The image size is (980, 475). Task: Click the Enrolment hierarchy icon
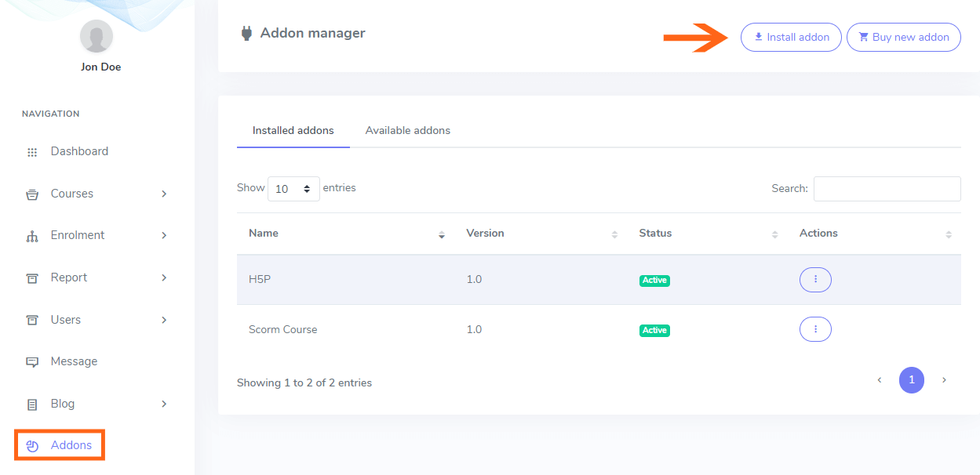(x=32, y=236)
